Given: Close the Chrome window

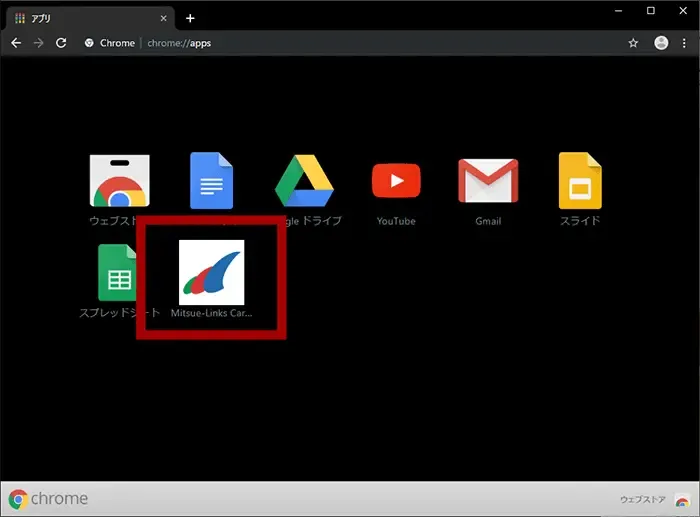Looking at the screenshot, I should point(683,11).
